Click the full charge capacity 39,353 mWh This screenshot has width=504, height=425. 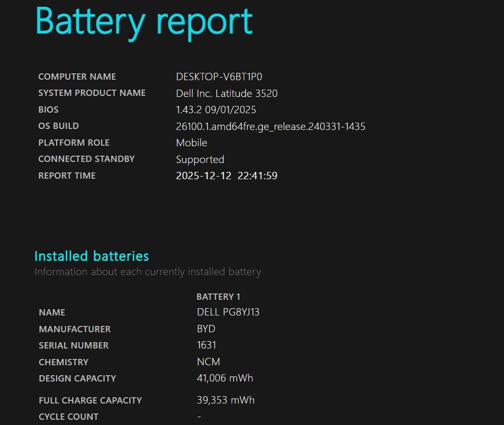[225, 400]
